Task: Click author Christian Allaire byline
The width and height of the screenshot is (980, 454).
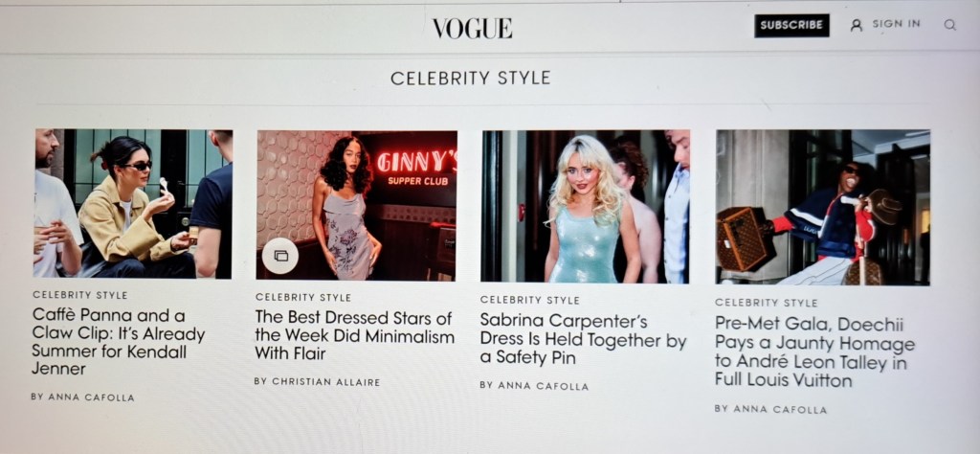Action: (x=317, y=381)
